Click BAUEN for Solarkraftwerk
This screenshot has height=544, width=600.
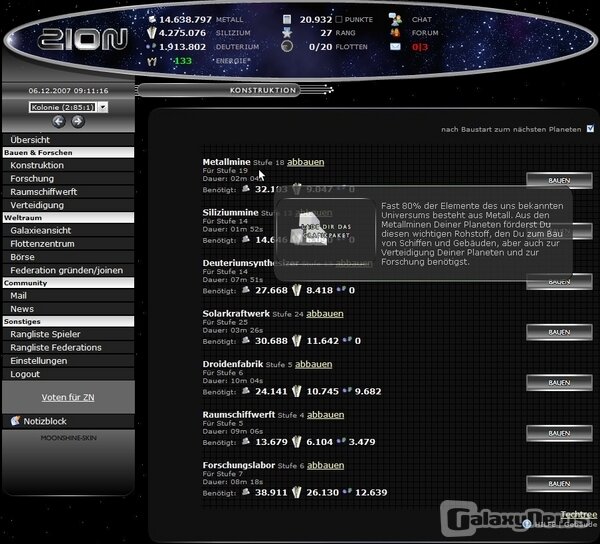point(559,332)
